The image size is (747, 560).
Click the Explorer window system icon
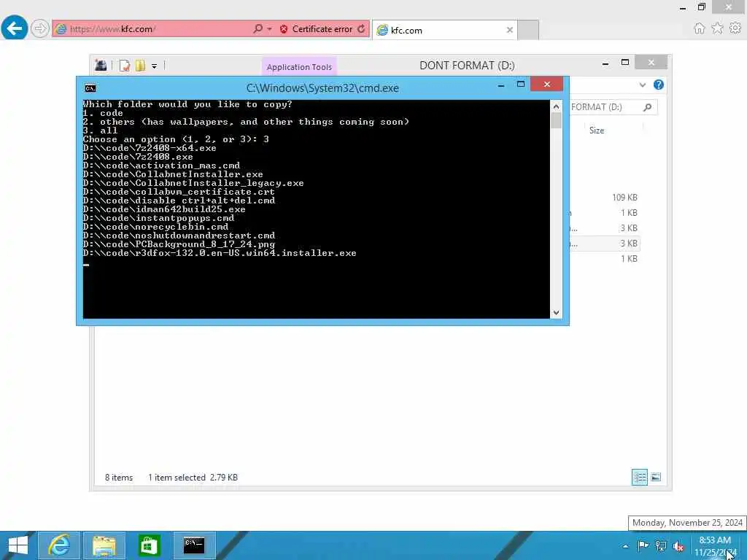coord(101,65)
